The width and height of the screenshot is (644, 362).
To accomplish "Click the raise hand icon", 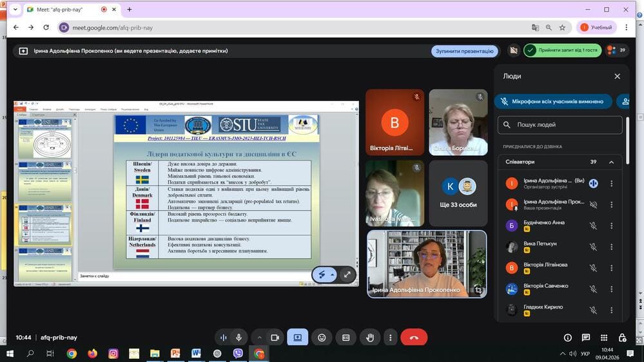I will pos(370,338).
